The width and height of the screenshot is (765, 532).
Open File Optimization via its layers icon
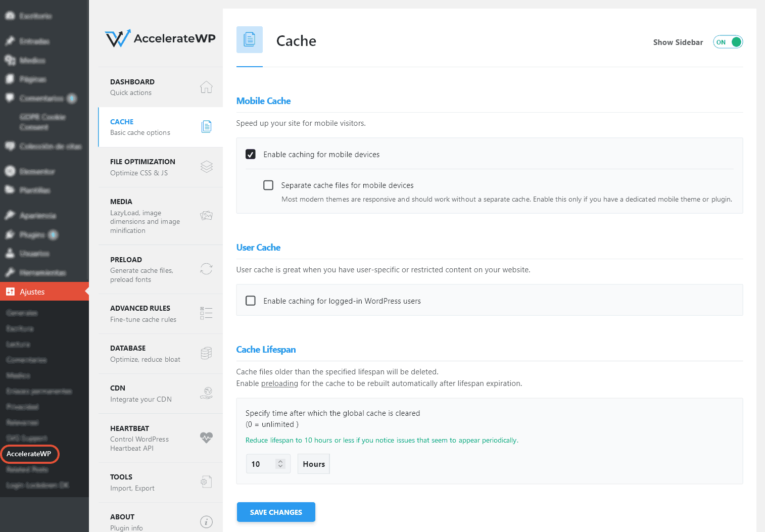[x=206, y=167]
